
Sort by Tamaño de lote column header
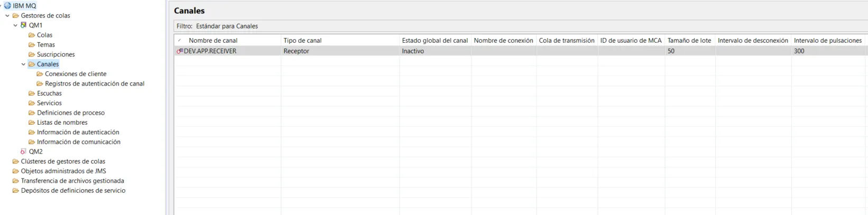pyautogui.click(x=689, y=40)
